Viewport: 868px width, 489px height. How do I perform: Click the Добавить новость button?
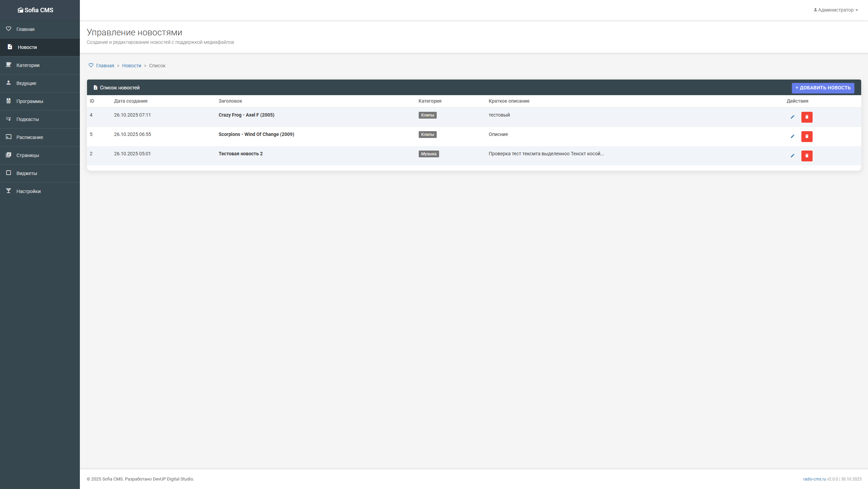coord(823,87)
